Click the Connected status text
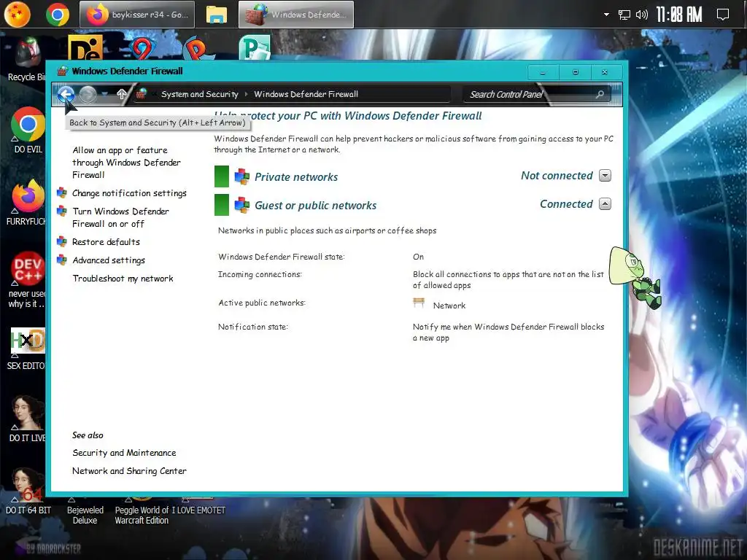747x560 pixels. (x=566, y=204)
